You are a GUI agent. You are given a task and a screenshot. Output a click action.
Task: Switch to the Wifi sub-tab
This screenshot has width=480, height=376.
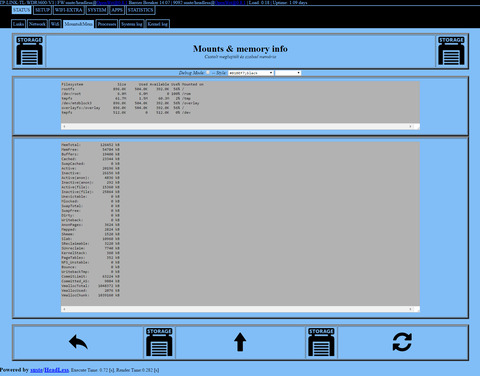tap(55, 24)
